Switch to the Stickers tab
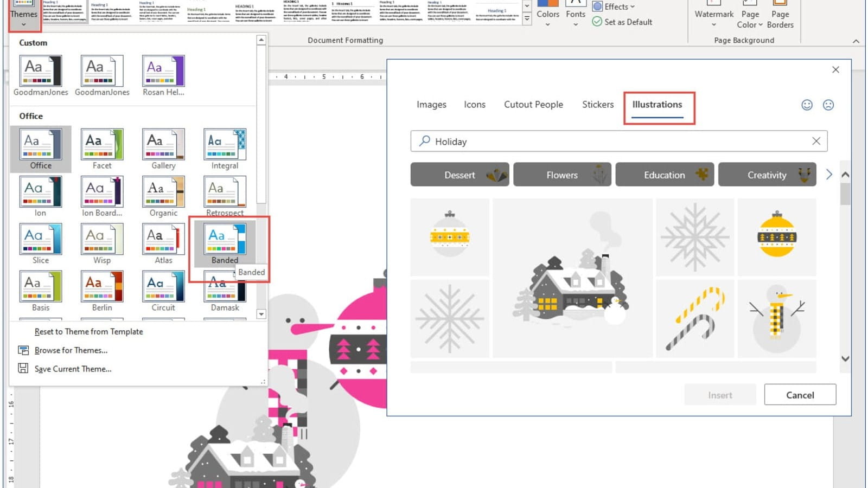This screenshot has height=488, width=868. tap(597, 105)
